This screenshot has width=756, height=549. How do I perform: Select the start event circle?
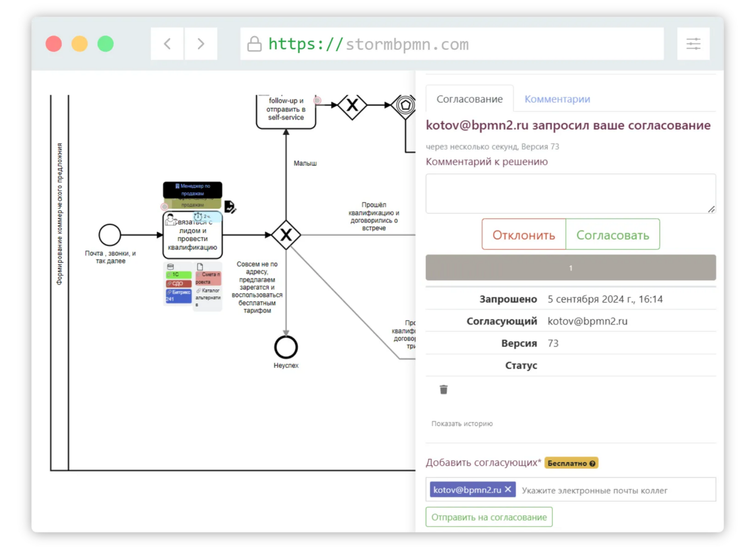click(110, 235)
